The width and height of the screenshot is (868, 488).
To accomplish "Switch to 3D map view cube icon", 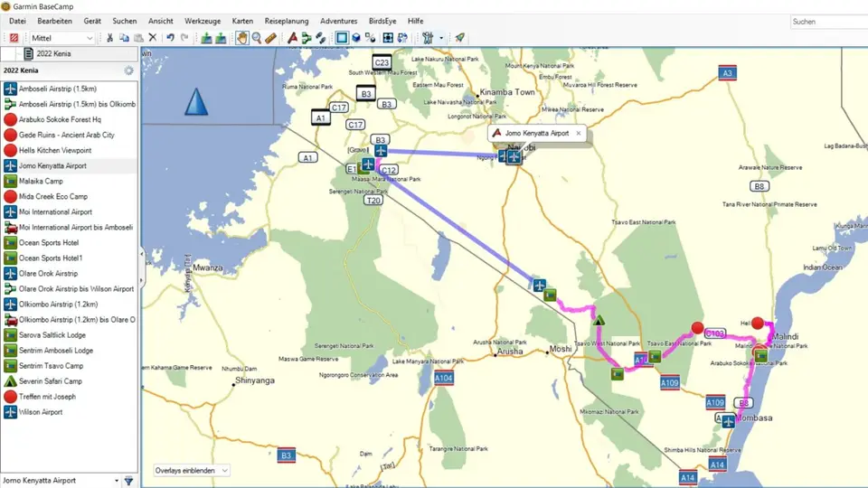I will click(x=356, y=38).
